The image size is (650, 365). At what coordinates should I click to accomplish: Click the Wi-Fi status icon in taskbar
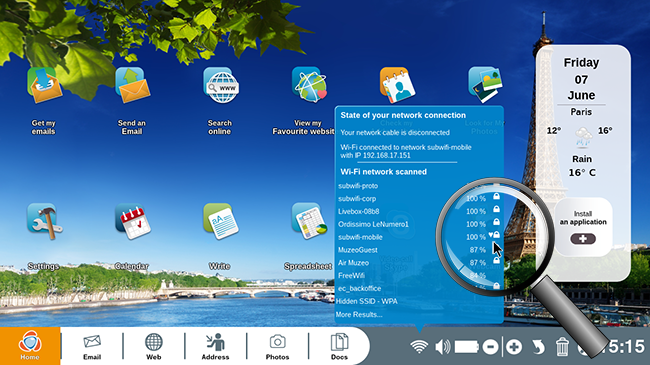point(419,346)
